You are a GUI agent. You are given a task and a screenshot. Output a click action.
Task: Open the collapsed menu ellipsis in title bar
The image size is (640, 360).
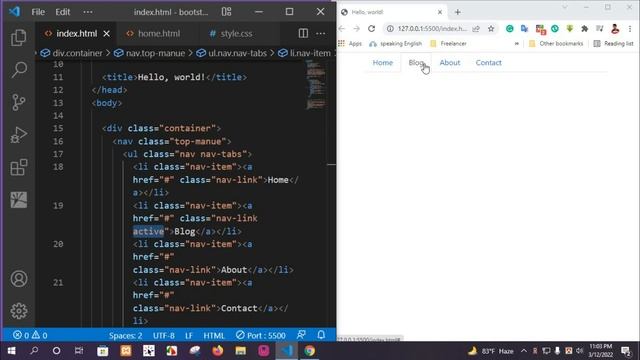coord(88,12)
